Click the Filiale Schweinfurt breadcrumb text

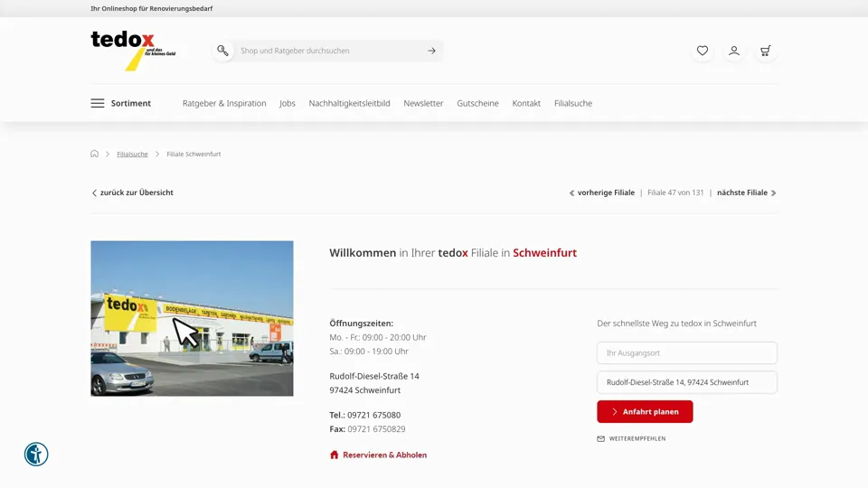click(x=193, y=154)
